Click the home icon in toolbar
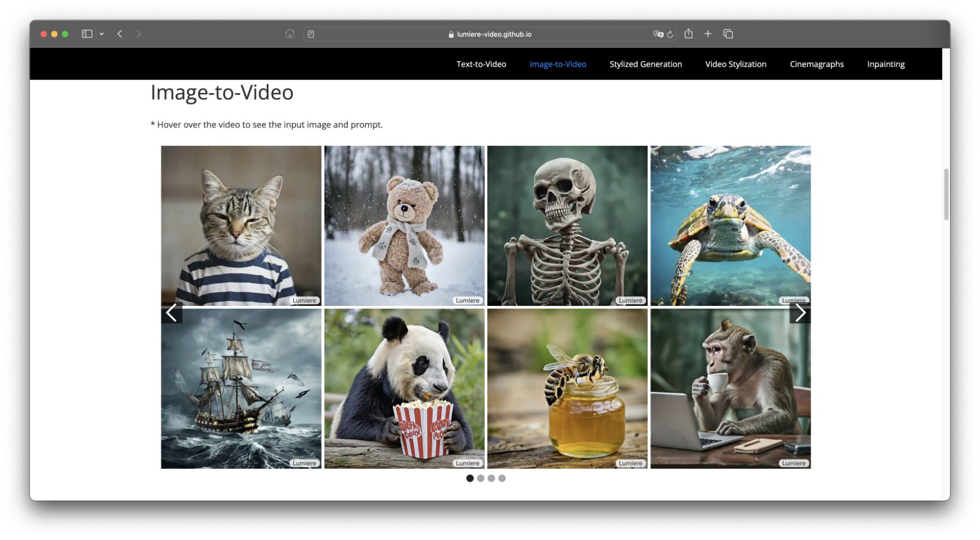 [x=290, y=34]
